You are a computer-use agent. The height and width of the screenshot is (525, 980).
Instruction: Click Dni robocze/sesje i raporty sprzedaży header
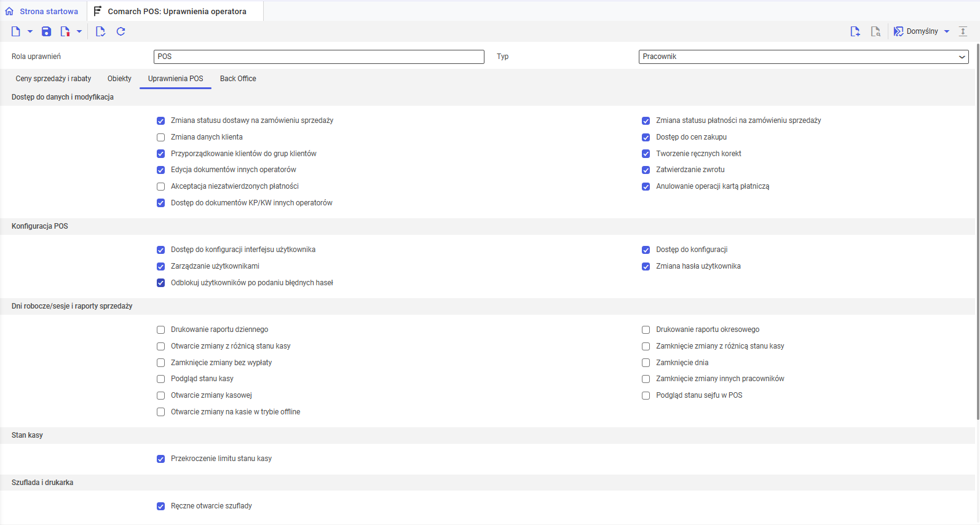tap(72, 306)
